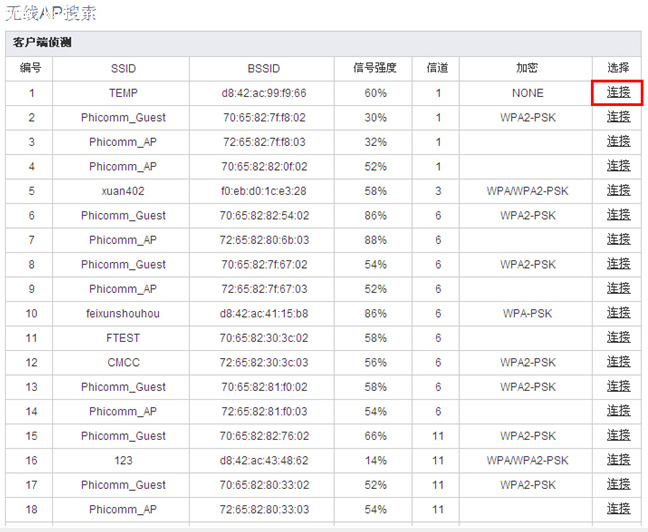Image resolution: width=648 pixels, height=532 pixels.
Task: Click 连接 link for feixunshouhou network
Action: tap(618, 313)
